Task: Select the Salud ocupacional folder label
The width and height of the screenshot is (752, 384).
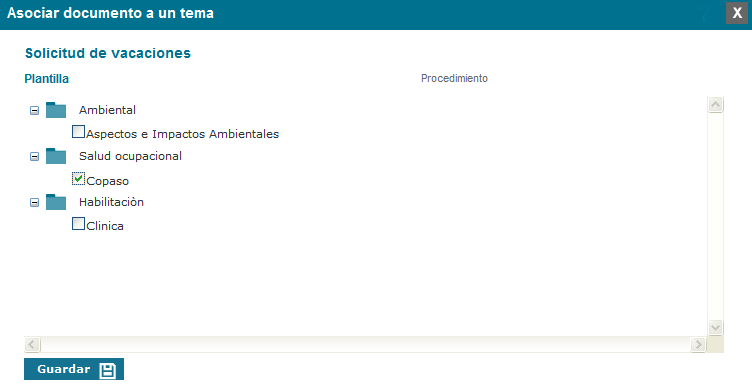Action: tap(130, 156)
